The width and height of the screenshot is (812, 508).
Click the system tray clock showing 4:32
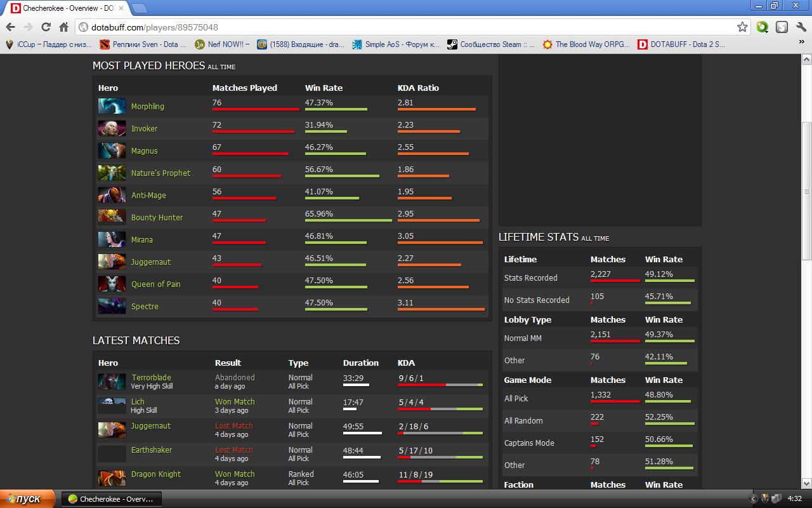click(795, 498)
